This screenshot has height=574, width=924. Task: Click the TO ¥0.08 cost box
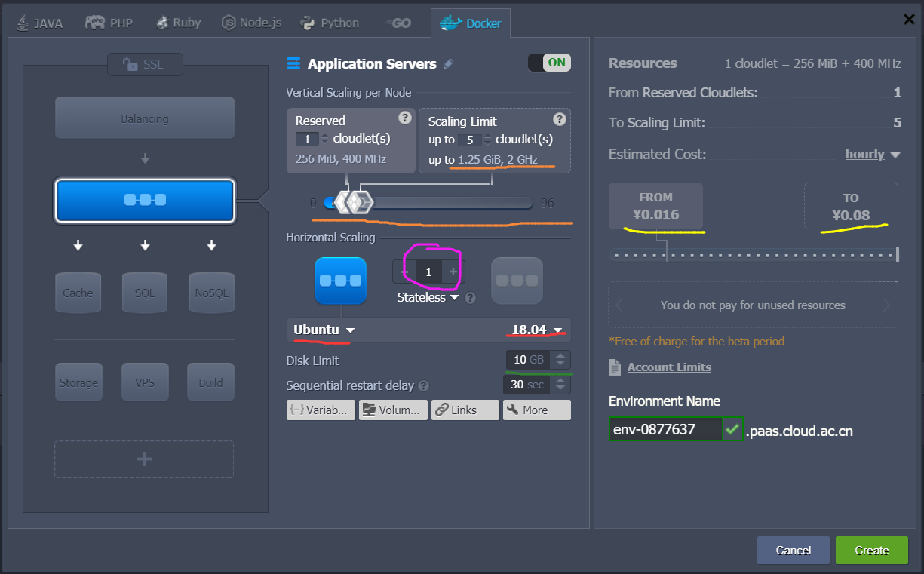[851, 206]
